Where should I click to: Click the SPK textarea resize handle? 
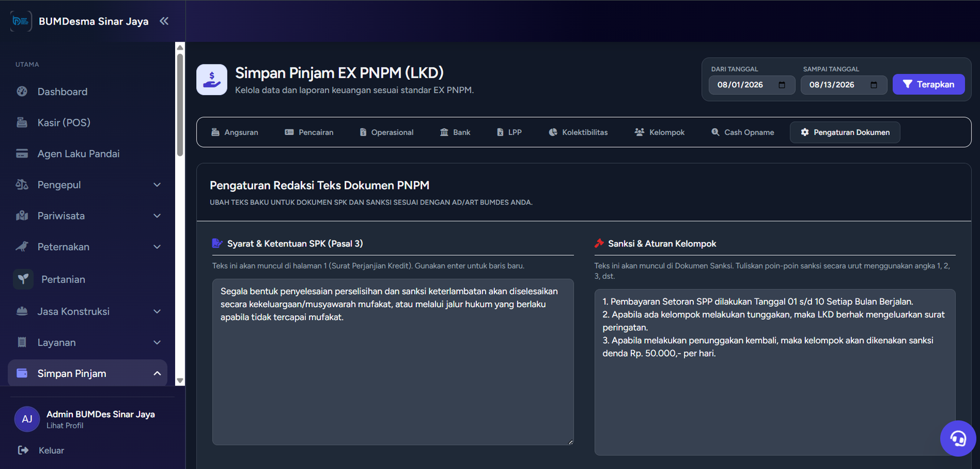pos(570,441)
